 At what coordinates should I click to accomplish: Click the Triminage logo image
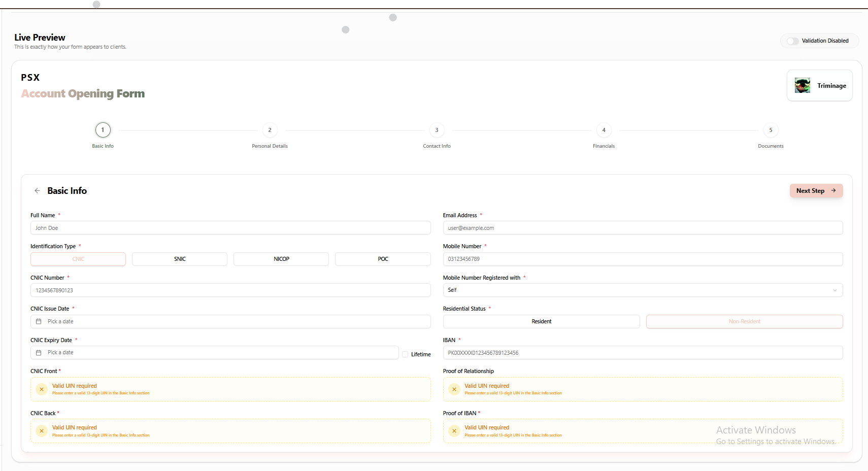coord(803,85)
